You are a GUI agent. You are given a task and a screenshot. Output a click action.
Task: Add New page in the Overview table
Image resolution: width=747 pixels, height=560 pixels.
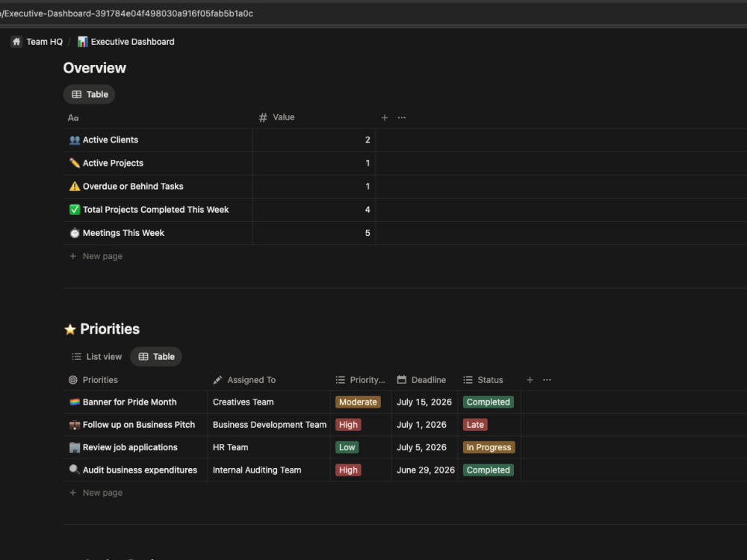coord(96,256)
